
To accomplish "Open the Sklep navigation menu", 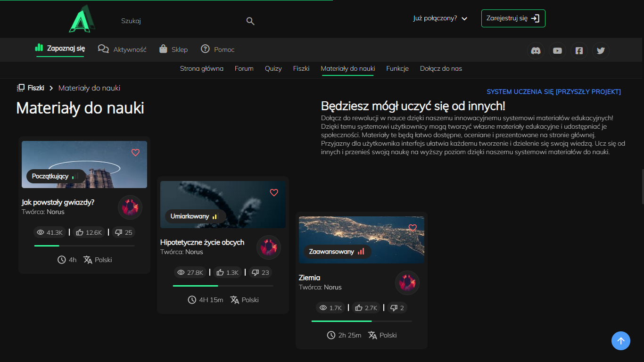I will (x=173, y=49).
